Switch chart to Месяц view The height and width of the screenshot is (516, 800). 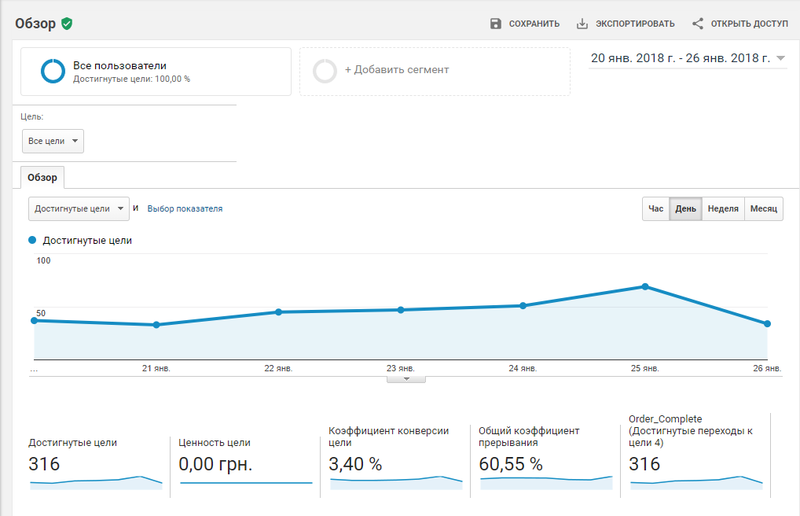(x=763, y=209)
